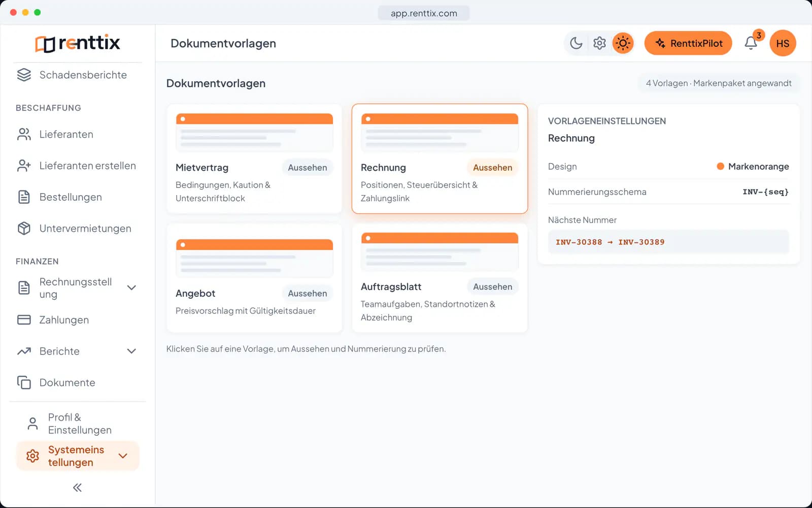The width and height of the screenshot is (812, 508).
Task: Click the Zahlungen credit card icon
Action: click(x=24, y=320)
